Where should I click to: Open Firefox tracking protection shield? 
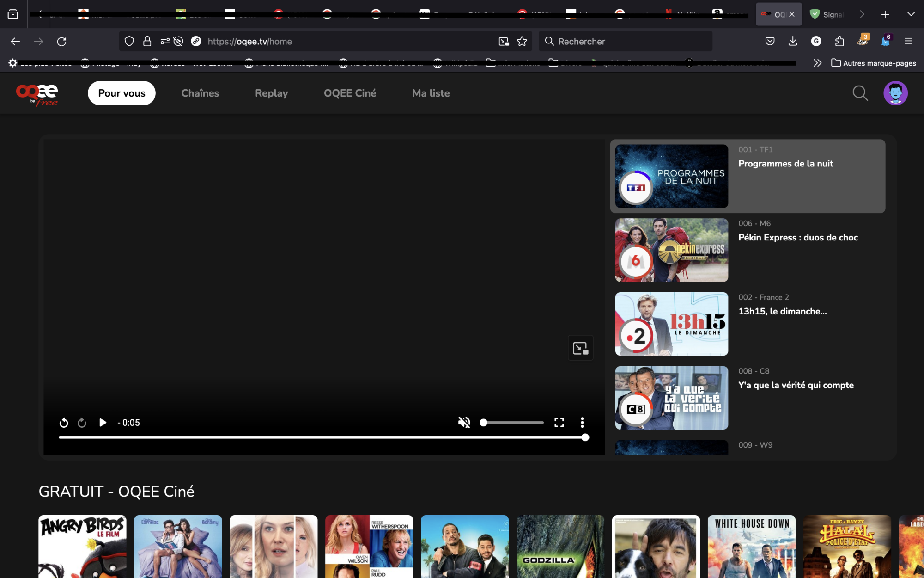tap(129, 41)
